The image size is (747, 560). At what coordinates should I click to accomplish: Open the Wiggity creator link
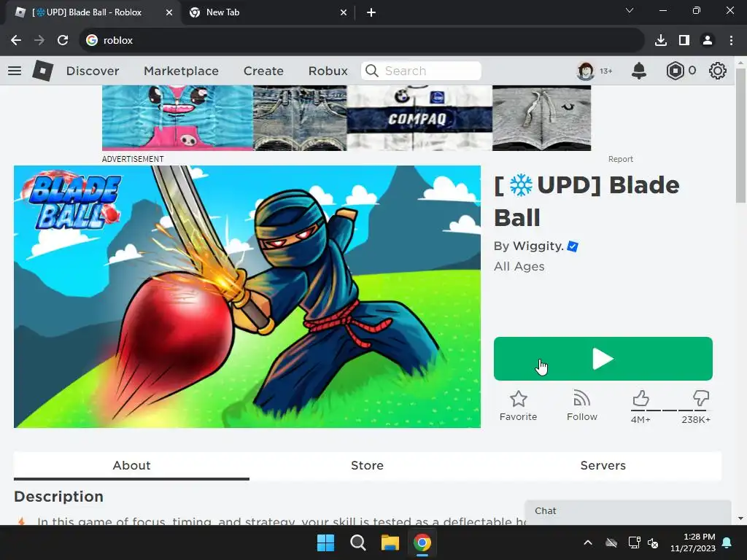[x=538, y=246]
